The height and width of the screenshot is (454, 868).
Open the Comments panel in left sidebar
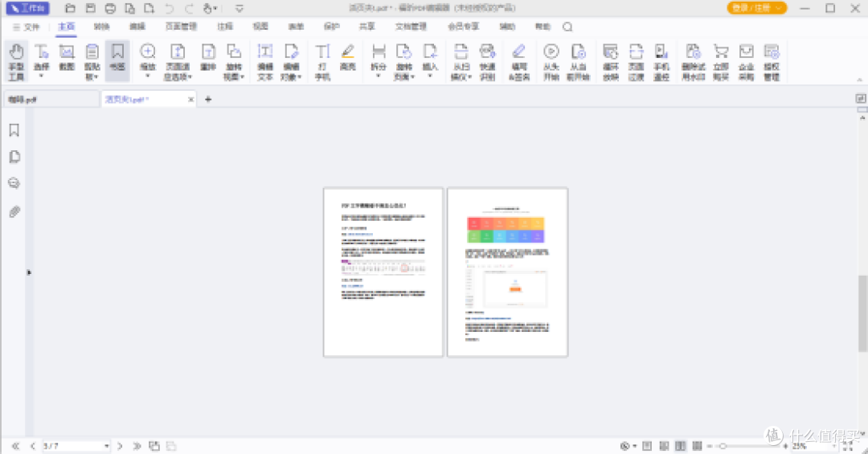point(14,183)
